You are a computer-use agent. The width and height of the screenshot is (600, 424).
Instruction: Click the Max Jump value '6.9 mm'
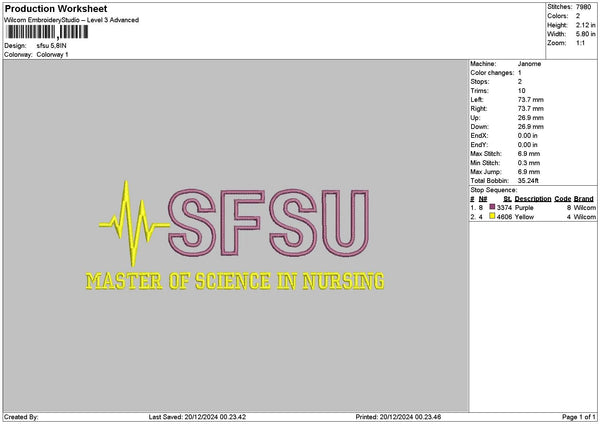(529, 172)
